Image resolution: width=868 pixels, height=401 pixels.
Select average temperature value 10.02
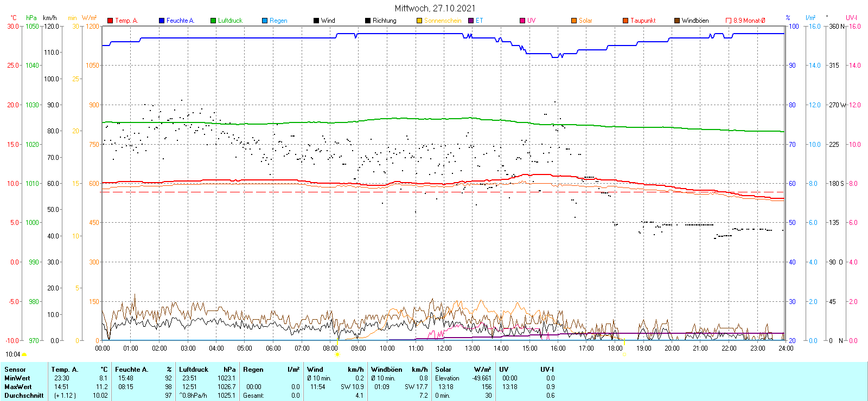(x=100, y=396)
